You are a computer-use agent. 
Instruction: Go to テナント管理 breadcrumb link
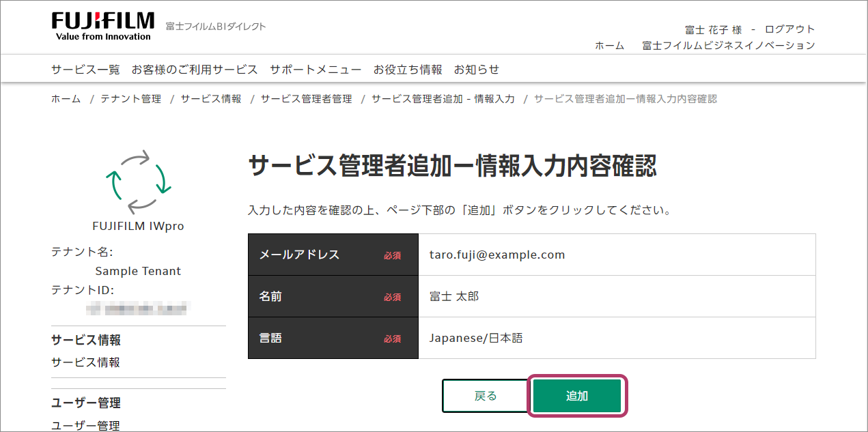click(131, 99)
